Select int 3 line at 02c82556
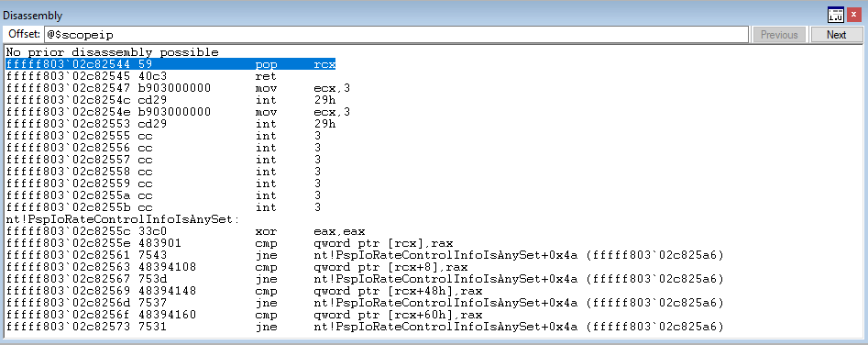Screen dimensions: 868x345 pyautogui.click(x=163, y=148)
